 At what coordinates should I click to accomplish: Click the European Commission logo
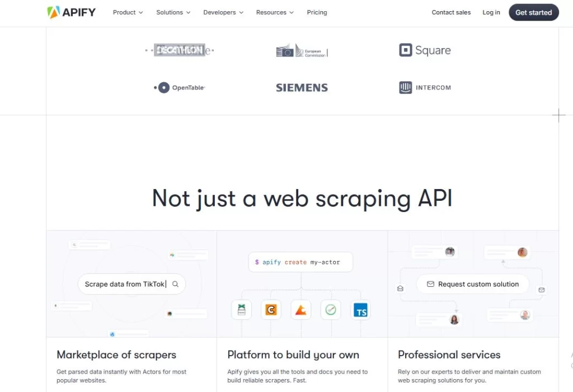tap(302, 51)
